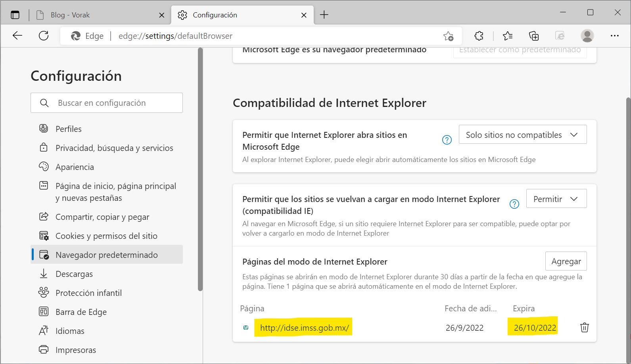Expand the Permitir dropdown

(x=556, y=199)
